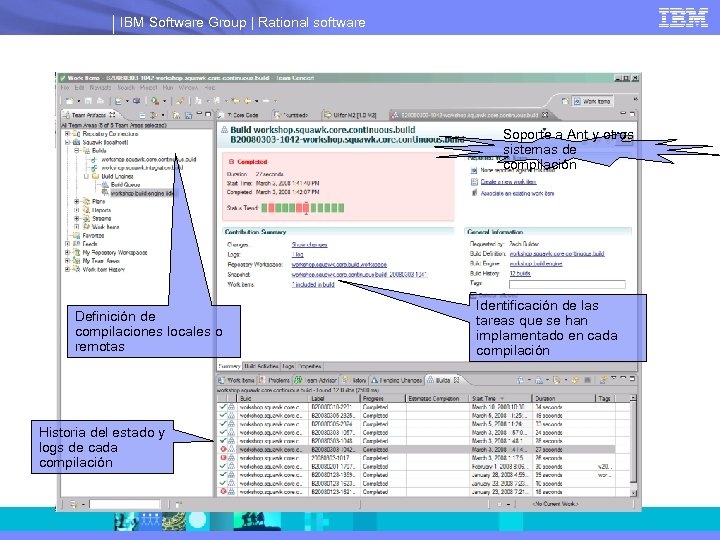Open the File menu
Screen dimensions: 720x540
65,87
